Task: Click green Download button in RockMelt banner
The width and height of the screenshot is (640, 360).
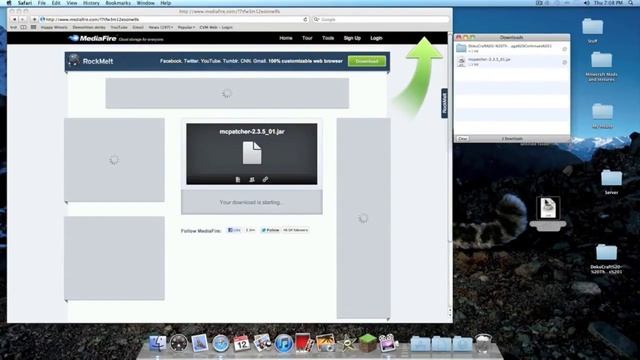Action: coord(367,61)
